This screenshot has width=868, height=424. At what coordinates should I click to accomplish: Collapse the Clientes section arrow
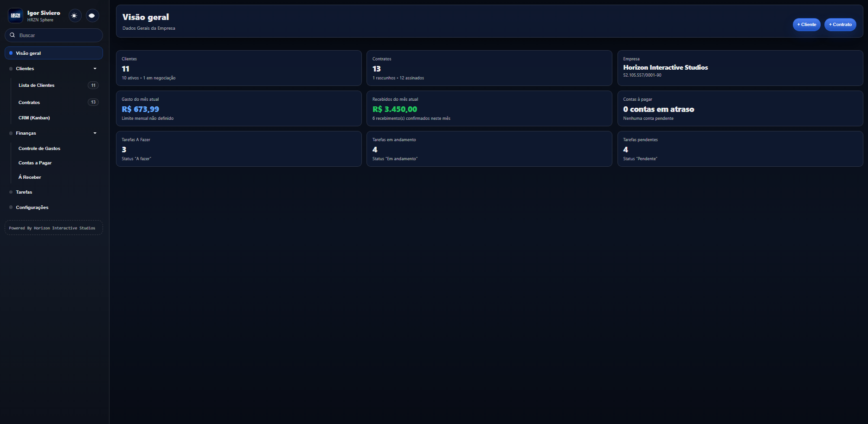95,69
